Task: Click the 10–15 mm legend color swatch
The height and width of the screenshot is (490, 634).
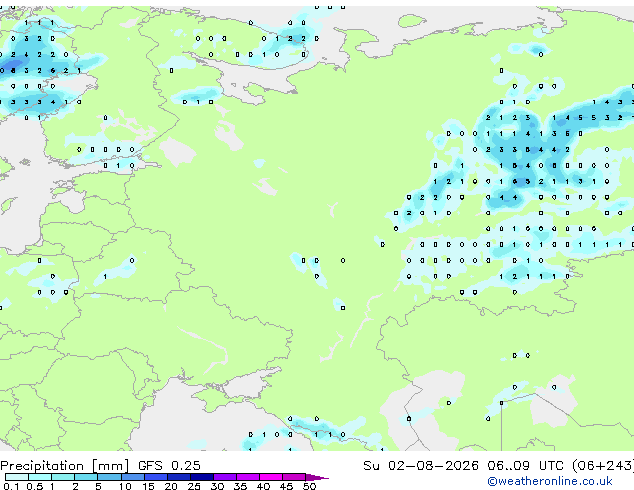Action: coord(132,477)
